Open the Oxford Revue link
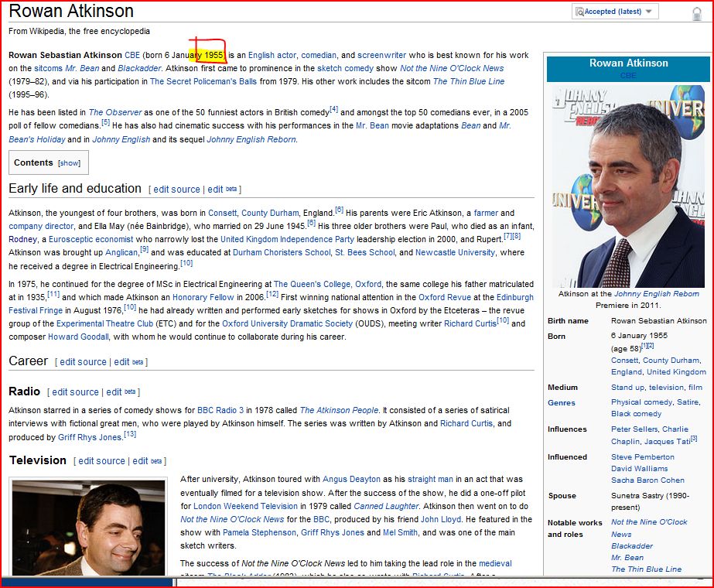The image size is (714, 588). pos(445,297)
